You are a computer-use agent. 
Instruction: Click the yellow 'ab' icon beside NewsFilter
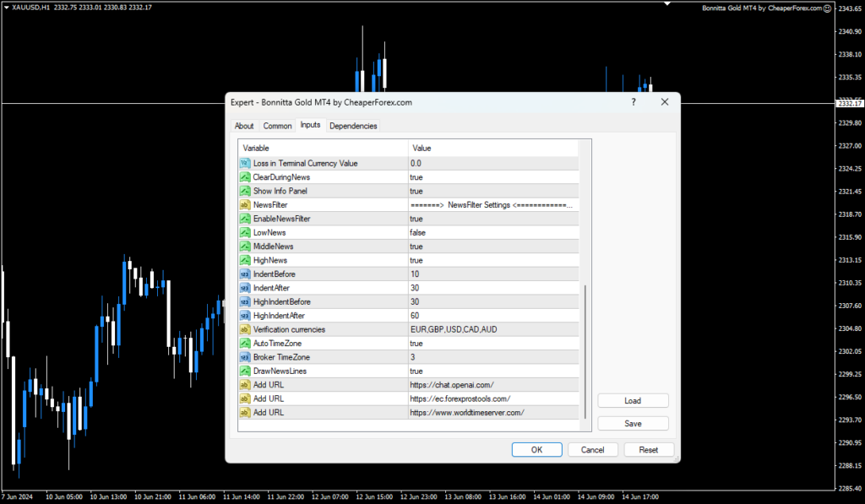click(244, 204)
